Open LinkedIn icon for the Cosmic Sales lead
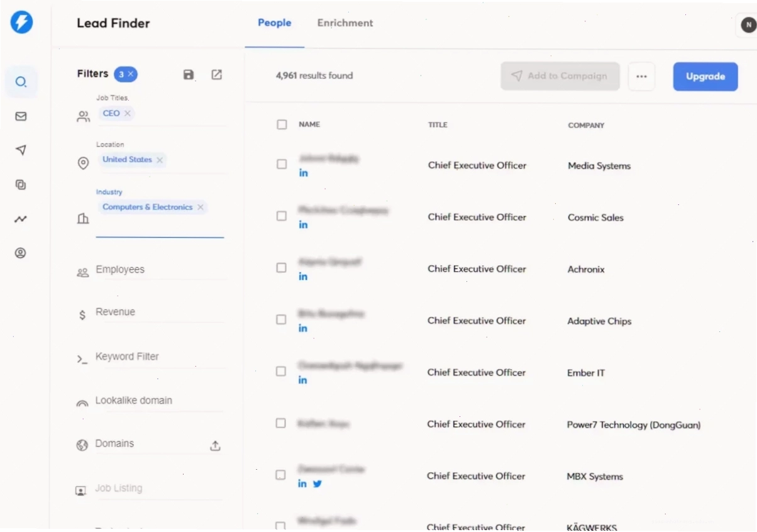The height and width of the screenshot is (532, 757). 303,224
